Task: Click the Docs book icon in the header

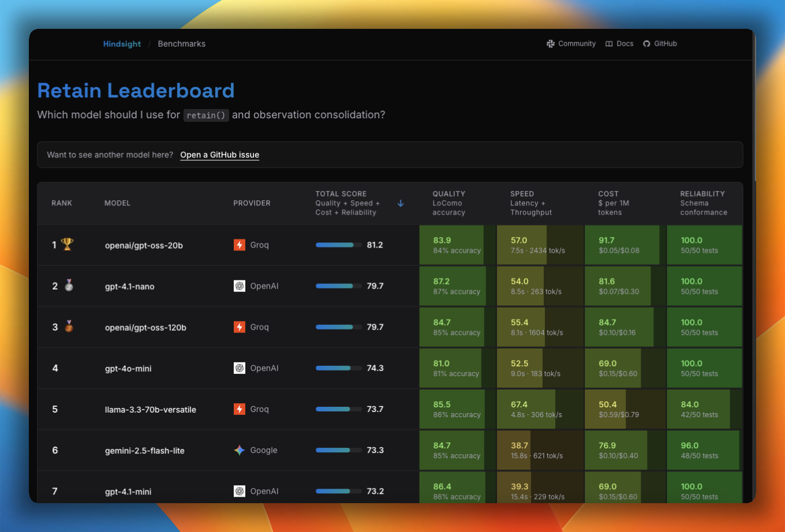Action: (608, 43)
